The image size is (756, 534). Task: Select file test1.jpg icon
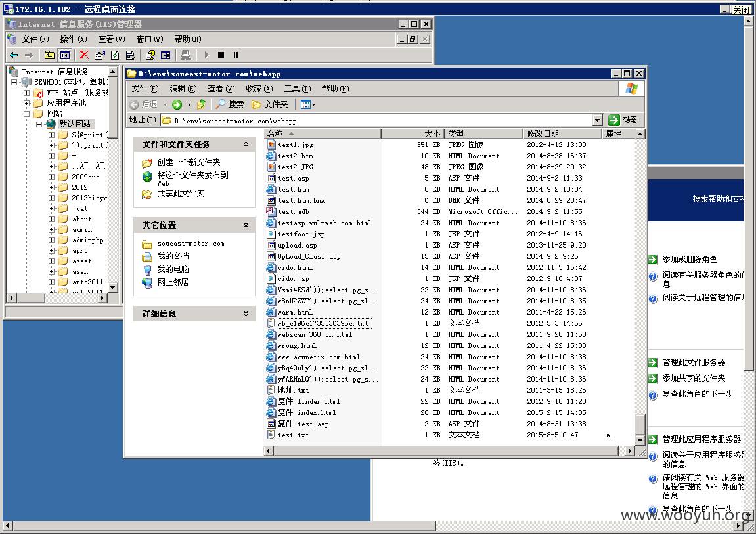tap(271, 145)
